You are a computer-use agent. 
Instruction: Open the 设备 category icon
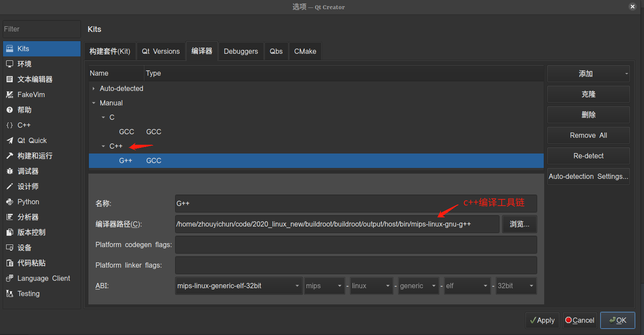tap(10, 248)
